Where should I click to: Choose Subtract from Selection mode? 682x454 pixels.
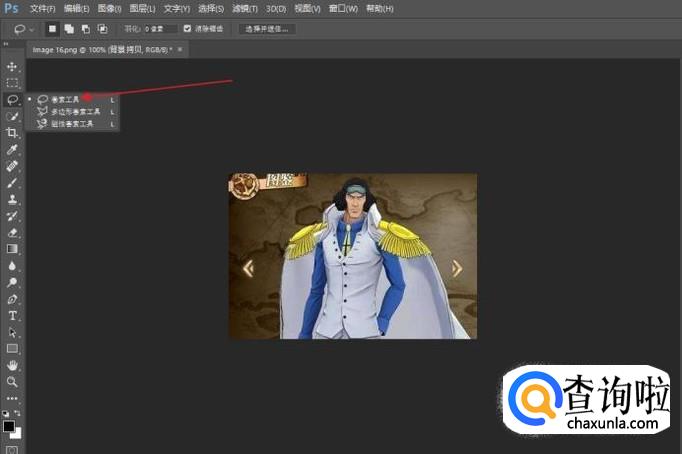(x=86, y=29)
